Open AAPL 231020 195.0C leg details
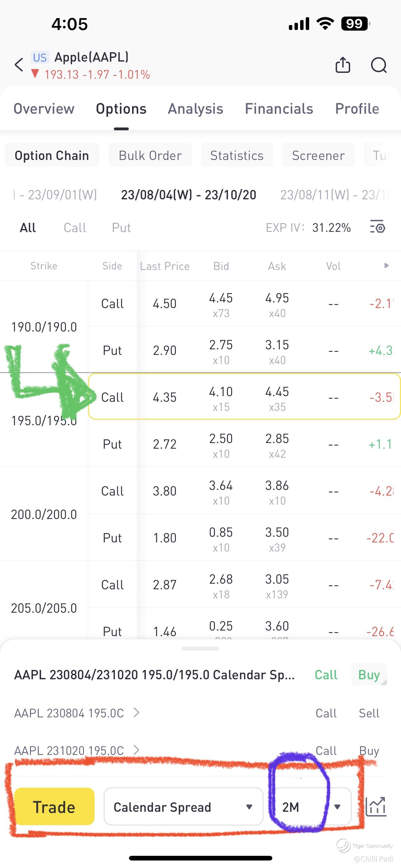The image size is (401, 868). pos(77,751)
